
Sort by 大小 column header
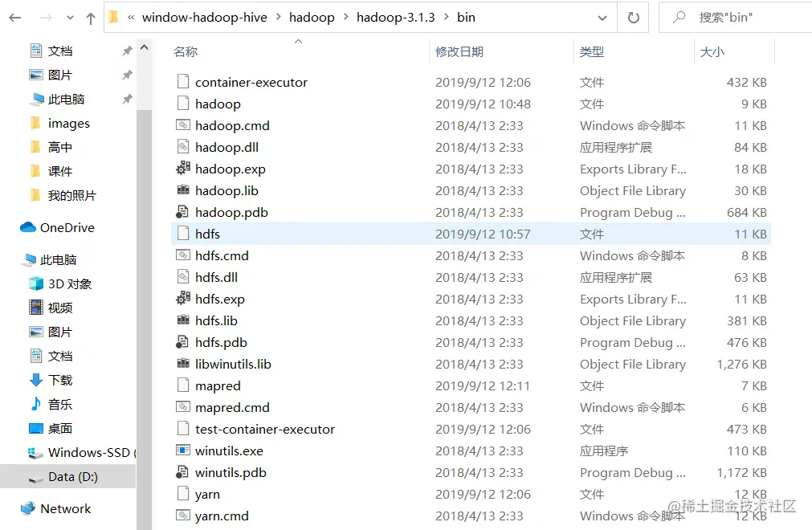click(x=712, y=51)
